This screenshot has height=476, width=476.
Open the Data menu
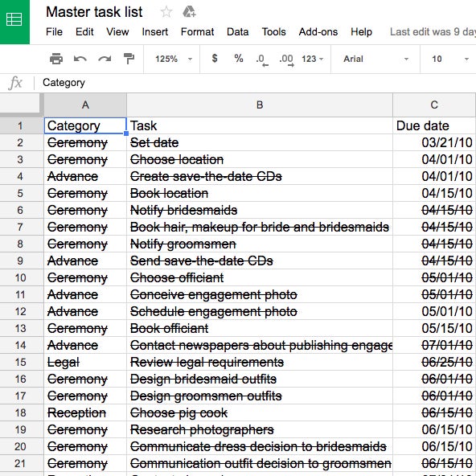point(238,32)
